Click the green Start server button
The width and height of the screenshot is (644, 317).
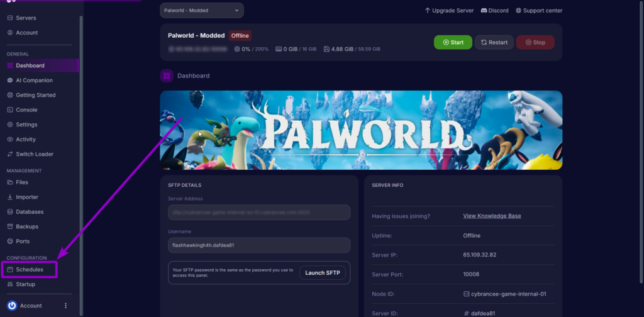pyautogui.click(x=452, y=42)
